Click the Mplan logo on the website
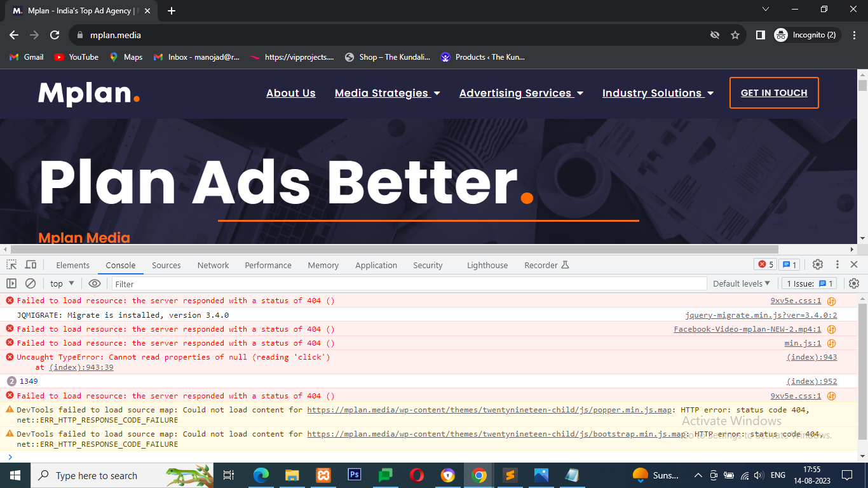The width and height of the screenshot is (868, 488). coord(89,93)
